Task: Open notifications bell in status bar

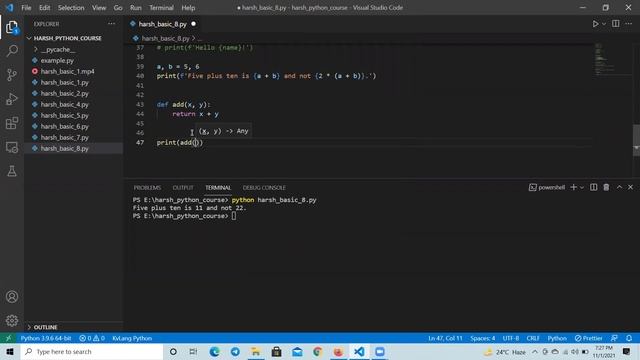Action: [x=629, y=338]
